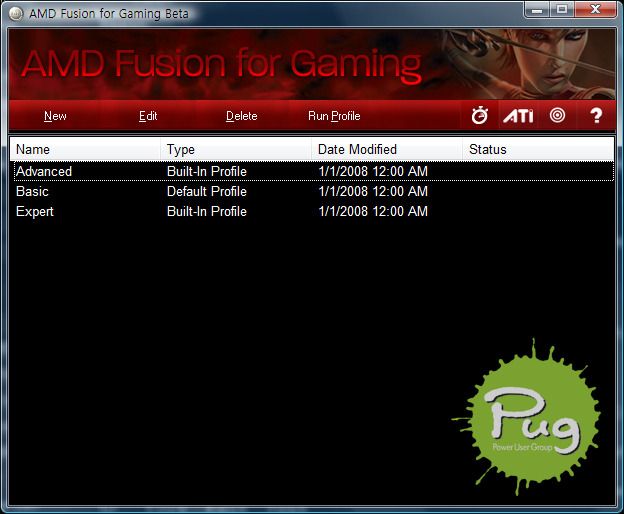Open help via question mark icon

coord(596,116)
